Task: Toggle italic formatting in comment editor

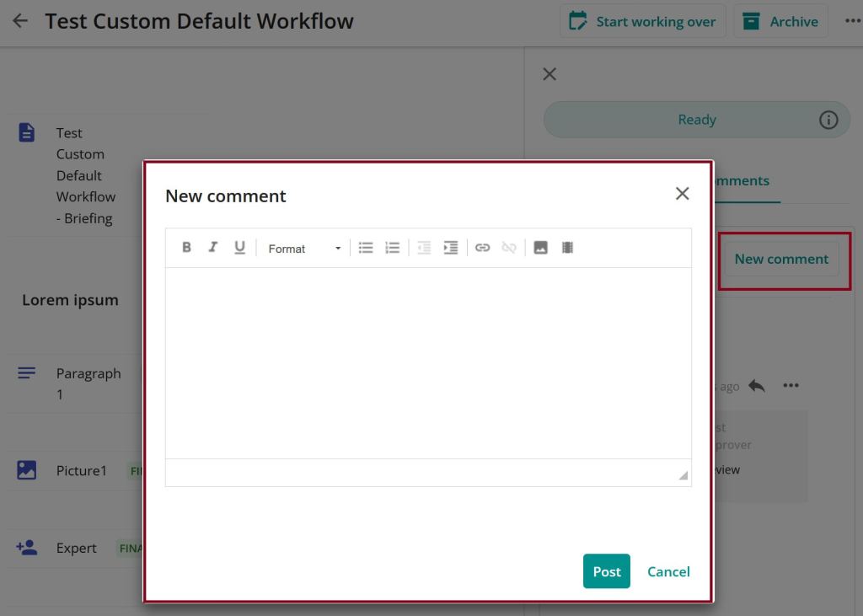Action: [x=213, y=248]
